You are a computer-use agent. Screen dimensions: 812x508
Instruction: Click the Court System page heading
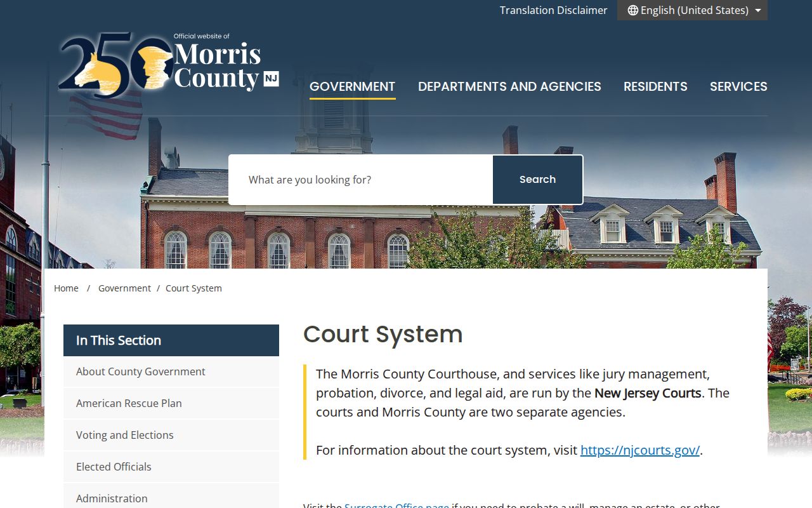pos(383,335)
